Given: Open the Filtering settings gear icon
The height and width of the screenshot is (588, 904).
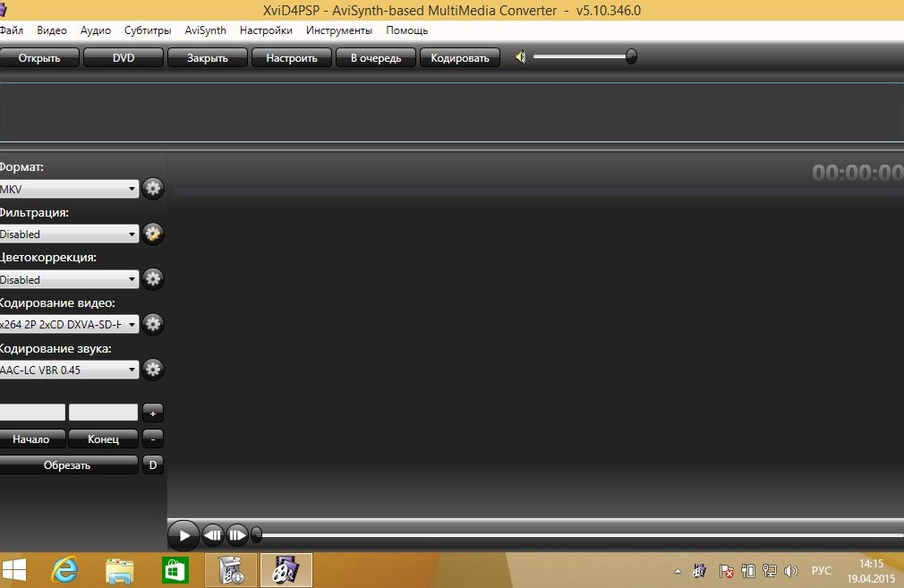Looking at the screenshot, I should [153, 234].
